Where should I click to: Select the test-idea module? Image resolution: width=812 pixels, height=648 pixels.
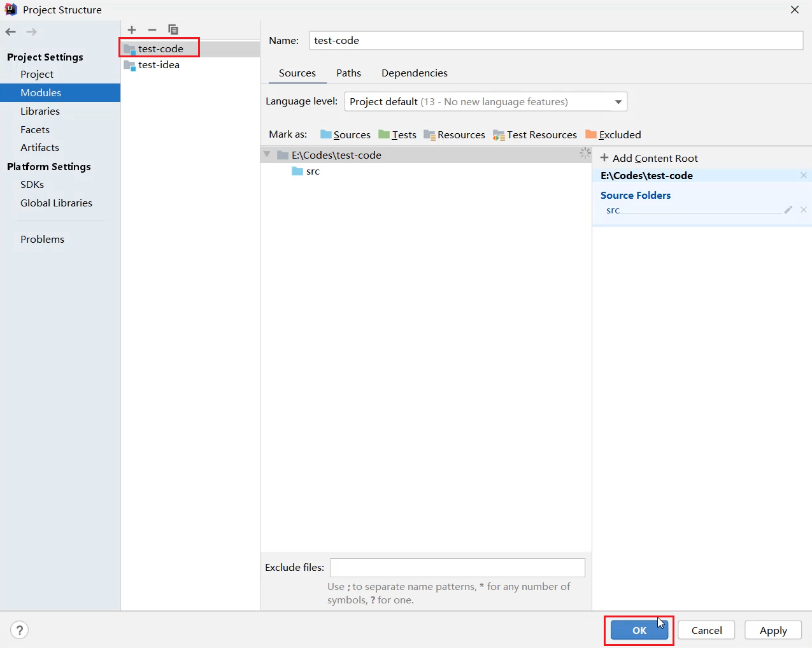(x=159, y=65)
